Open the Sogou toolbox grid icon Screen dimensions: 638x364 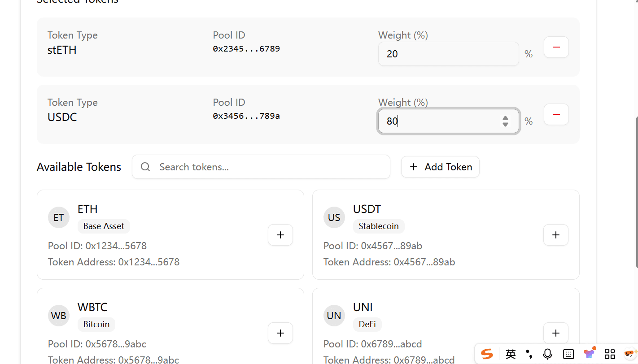click(610, 354)
